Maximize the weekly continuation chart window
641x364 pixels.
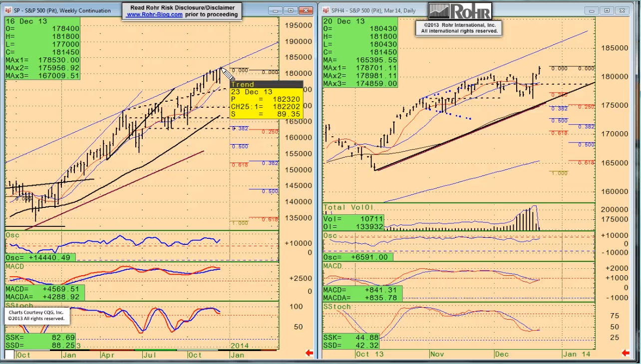pyautogui.click(x=291, y=10)
